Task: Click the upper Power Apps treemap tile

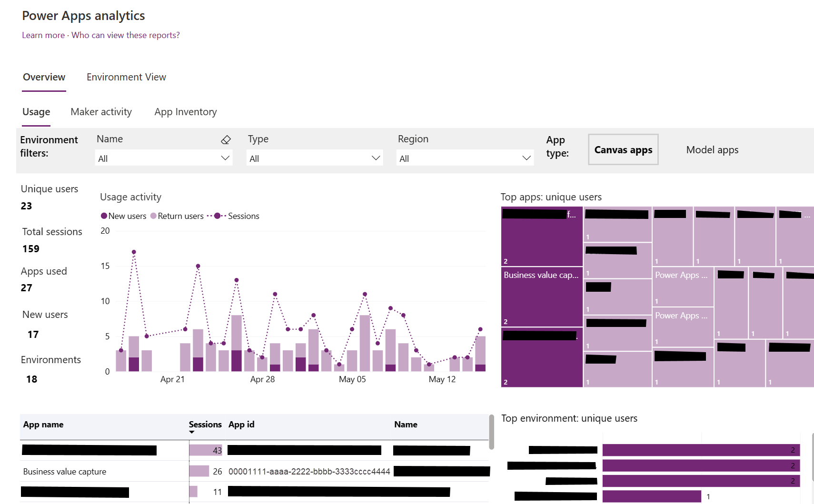Action: [683, 287]
